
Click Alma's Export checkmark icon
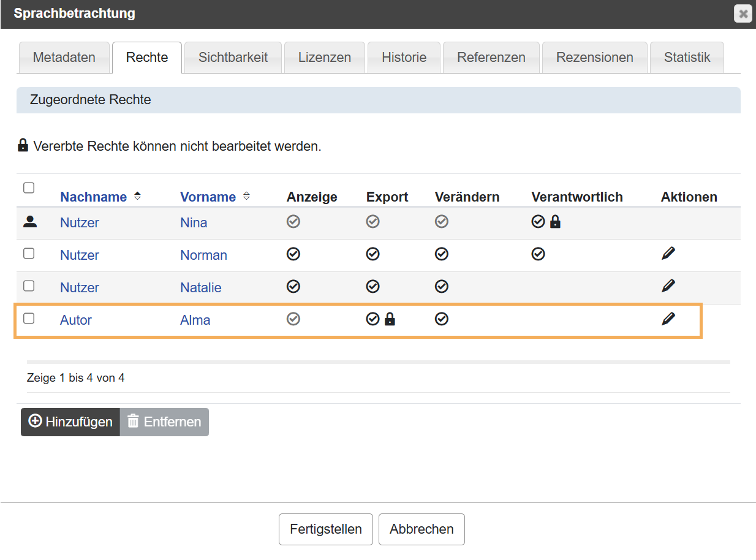point(372,319)
